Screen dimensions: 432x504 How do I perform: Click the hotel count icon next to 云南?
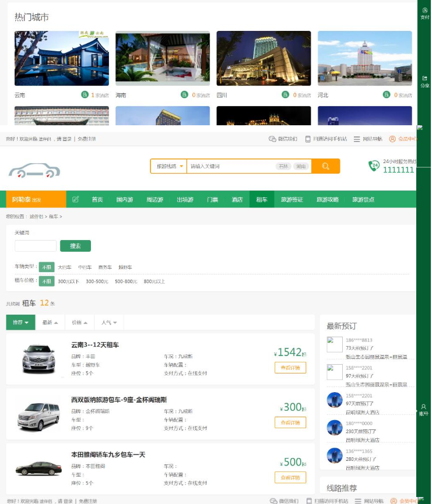coord(85,94)
